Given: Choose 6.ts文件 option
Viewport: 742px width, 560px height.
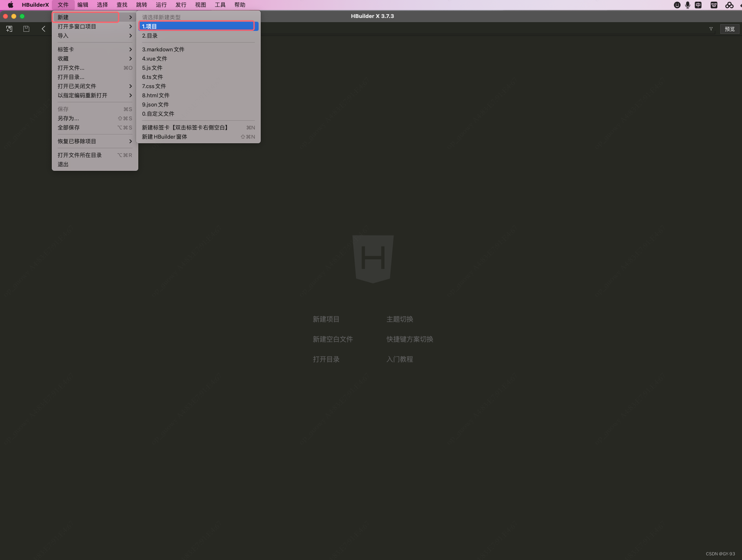Looking at the screenshot, I should pos(198,77).
